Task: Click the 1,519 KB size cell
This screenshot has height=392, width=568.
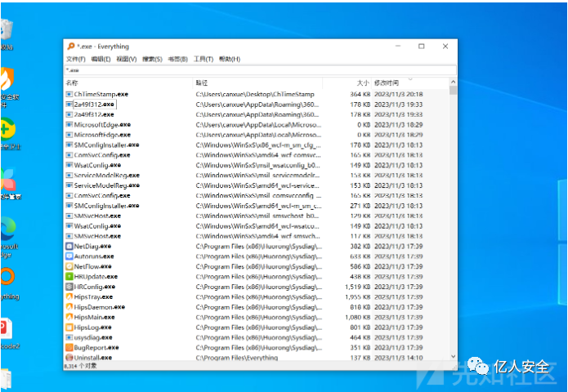Action: (357, 287)
